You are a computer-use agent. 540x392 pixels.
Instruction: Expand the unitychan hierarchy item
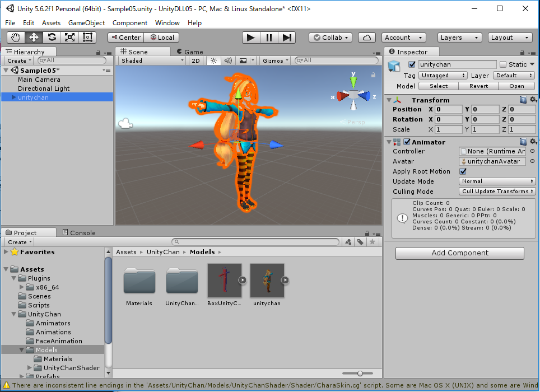pos(14,97)
